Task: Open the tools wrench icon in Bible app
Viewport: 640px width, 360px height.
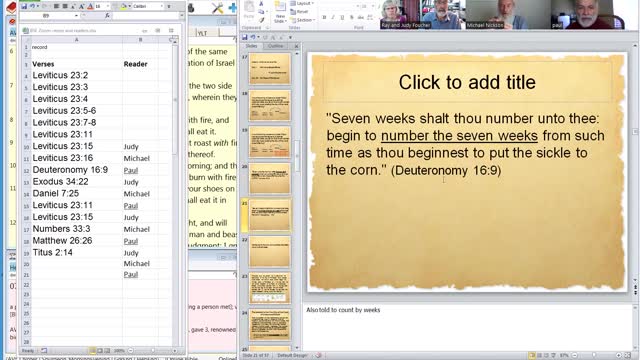Action: 217,7
